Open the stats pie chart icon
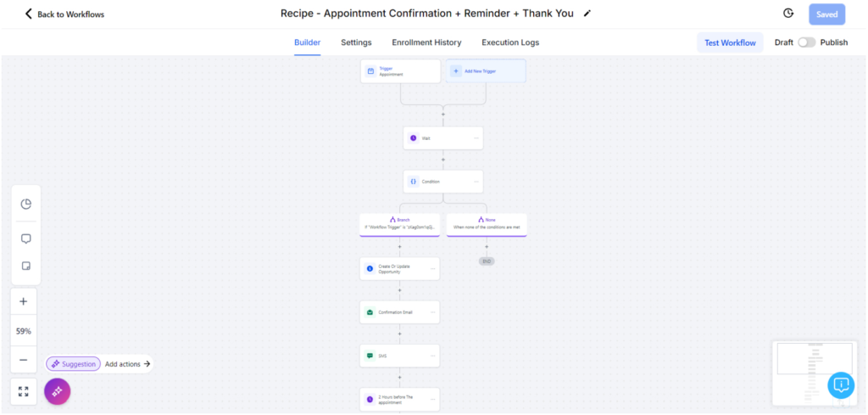This screenshot has width=868, height=415. (25, 204)
